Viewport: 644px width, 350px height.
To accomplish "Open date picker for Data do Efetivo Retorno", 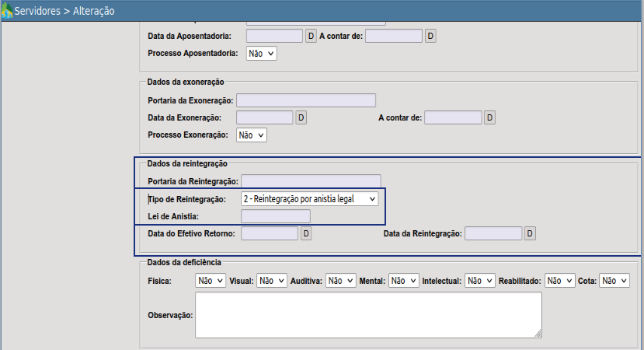I will coord(306,233).
